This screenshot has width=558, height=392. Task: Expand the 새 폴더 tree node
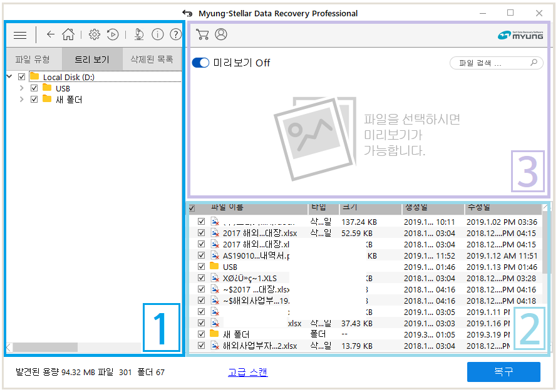coord(22,99)
